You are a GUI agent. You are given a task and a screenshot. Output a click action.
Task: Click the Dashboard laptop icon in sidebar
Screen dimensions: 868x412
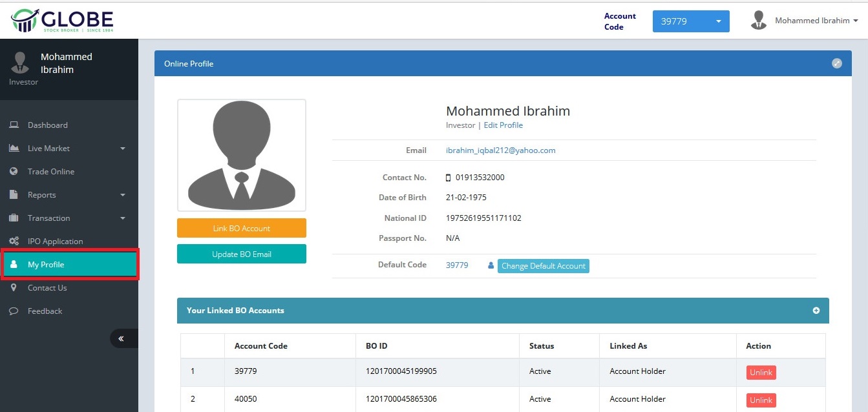click(x=14, y=125)
